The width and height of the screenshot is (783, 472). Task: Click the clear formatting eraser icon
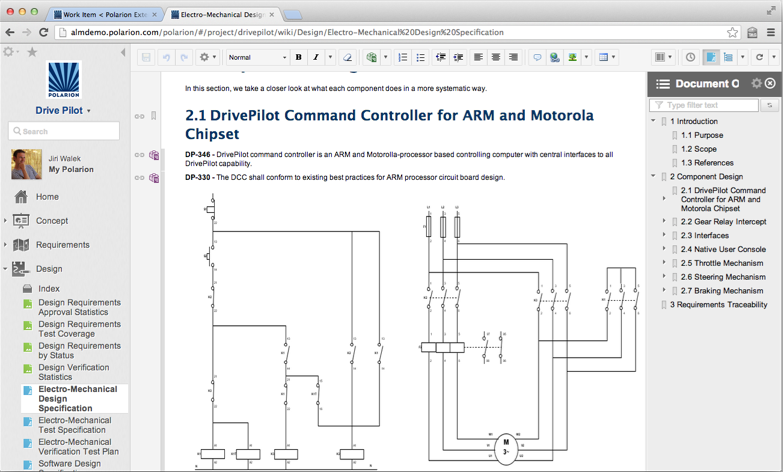pyautogui.click(x=348, y=57)
